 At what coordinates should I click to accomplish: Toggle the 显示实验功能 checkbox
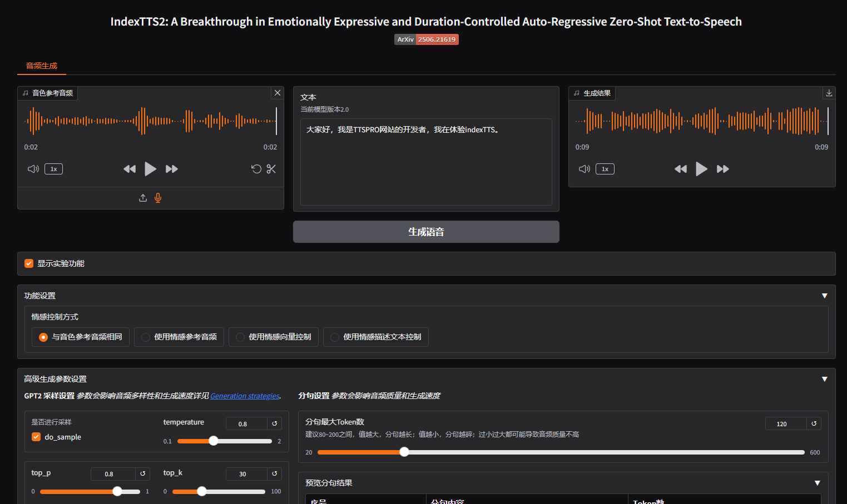pyautogui.click(x=29, y=263)
